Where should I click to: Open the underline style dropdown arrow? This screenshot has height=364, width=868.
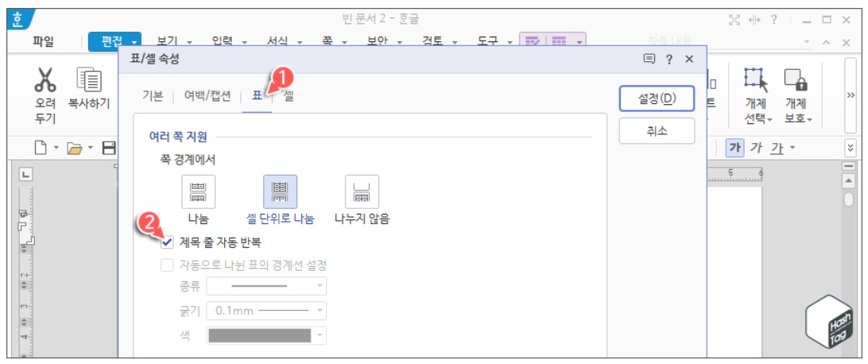coord(792,148)
